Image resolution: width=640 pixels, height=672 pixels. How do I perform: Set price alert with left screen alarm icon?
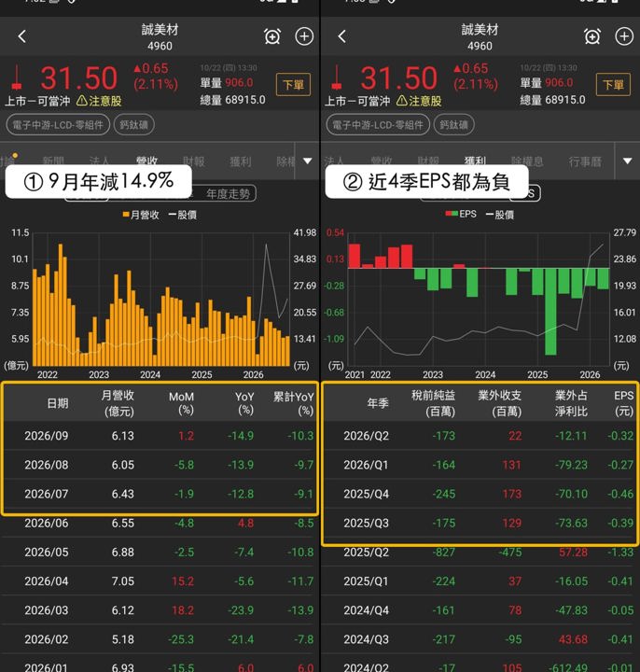click(272, 36)
